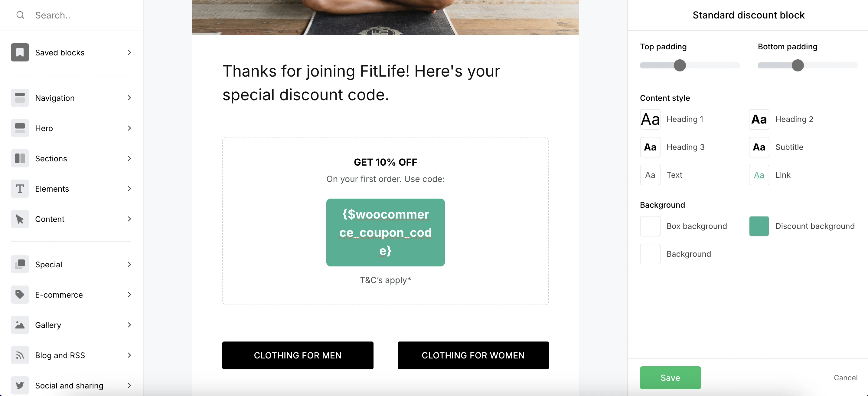Open the Subtitle style settings
868x396 pixels.
click(759, 147)
